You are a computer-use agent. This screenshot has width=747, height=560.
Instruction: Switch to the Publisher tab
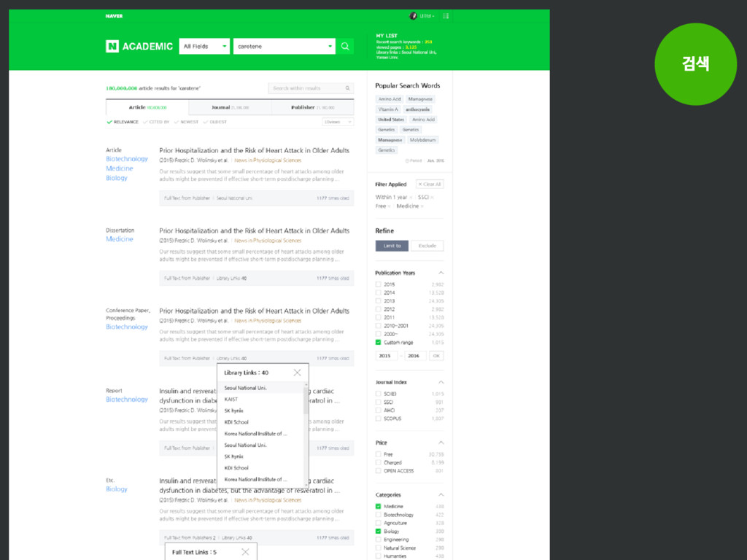click(312, 108)
